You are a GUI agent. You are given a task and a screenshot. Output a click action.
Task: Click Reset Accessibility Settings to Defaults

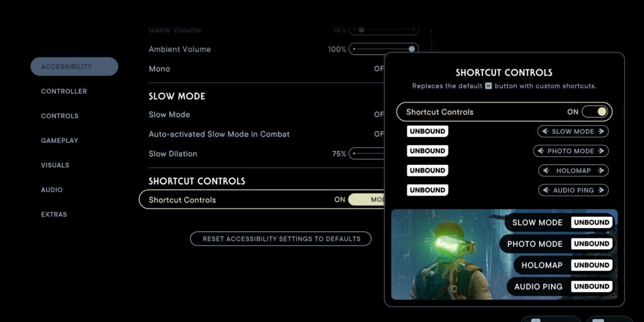pyautogui.click(x=281, y=239)
